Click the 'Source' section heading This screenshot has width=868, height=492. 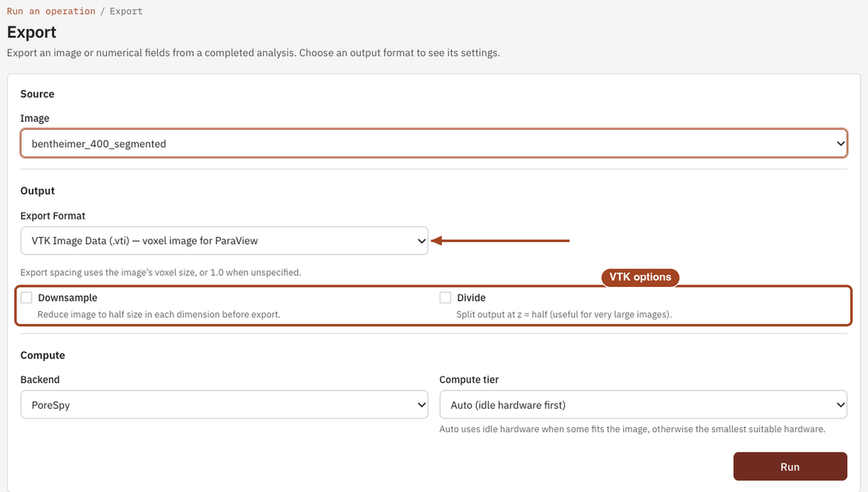point(37,94)
